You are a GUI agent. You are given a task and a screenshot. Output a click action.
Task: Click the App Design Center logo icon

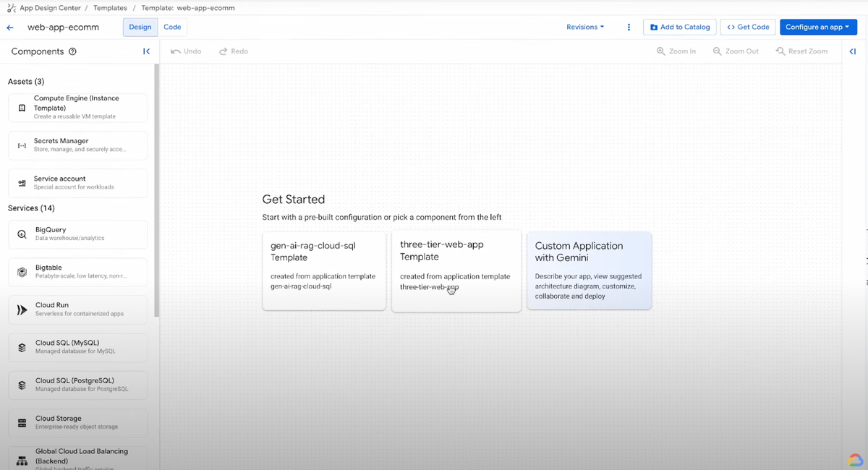pyautogui.click(x=11, y=8)
